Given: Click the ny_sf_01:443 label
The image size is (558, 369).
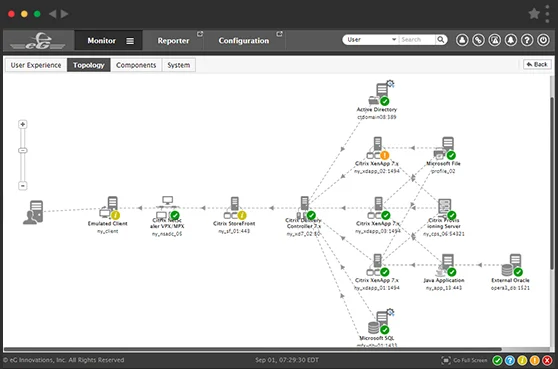Looking at the screenshot, I should (x=234, y=231).
